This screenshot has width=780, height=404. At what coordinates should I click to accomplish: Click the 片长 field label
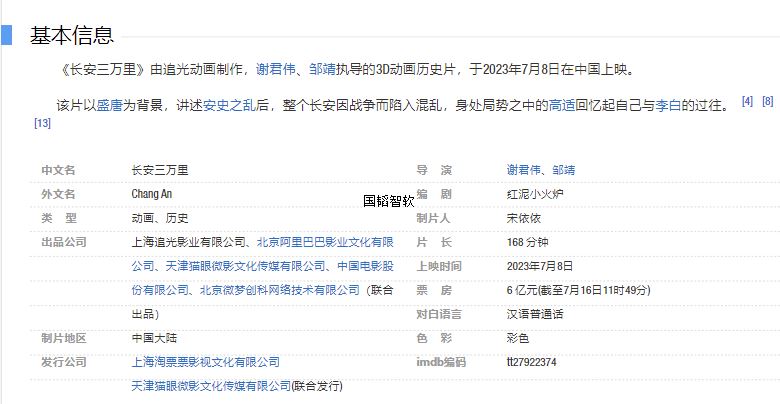pyautogui.click(x=434, y=242)
